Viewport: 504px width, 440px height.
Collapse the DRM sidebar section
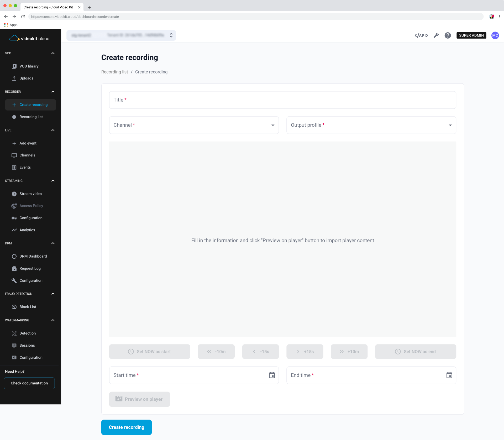tap(53, 243)
